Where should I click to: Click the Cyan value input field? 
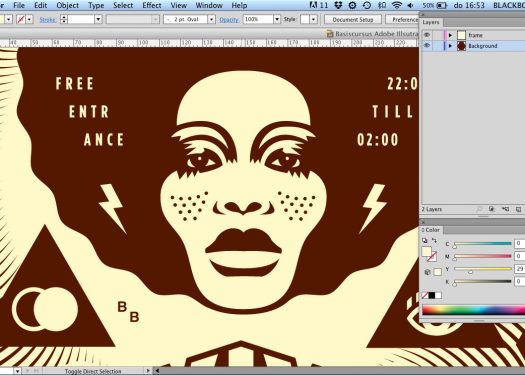click(x=520, y=243)
